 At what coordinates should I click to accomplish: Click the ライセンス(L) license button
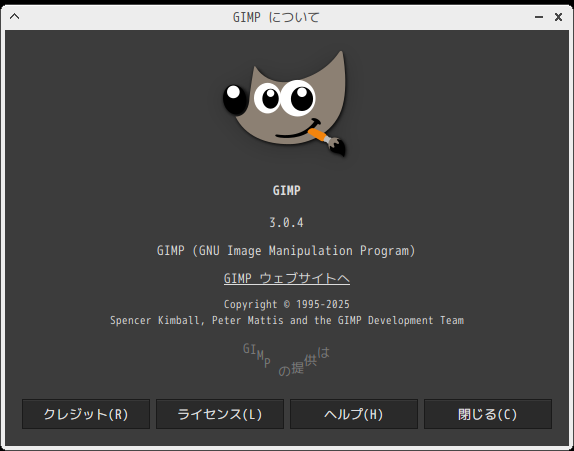pos(220,414)
